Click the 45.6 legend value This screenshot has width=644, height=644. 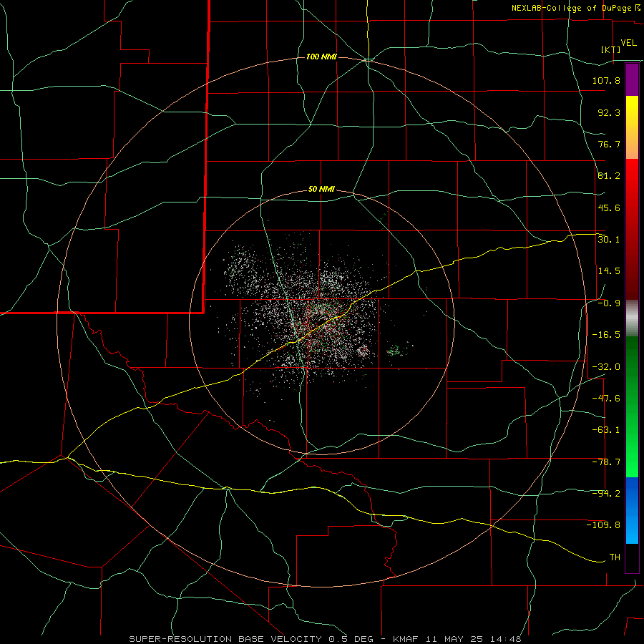click(609, 208)
